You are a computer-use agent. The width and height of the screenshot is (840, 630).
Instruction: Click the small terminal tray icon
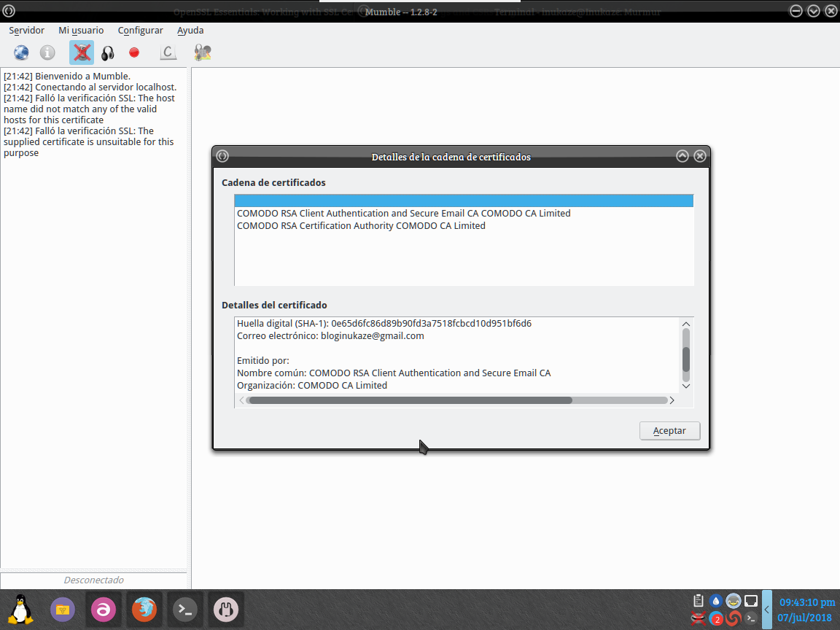click(x=751, y=619)
